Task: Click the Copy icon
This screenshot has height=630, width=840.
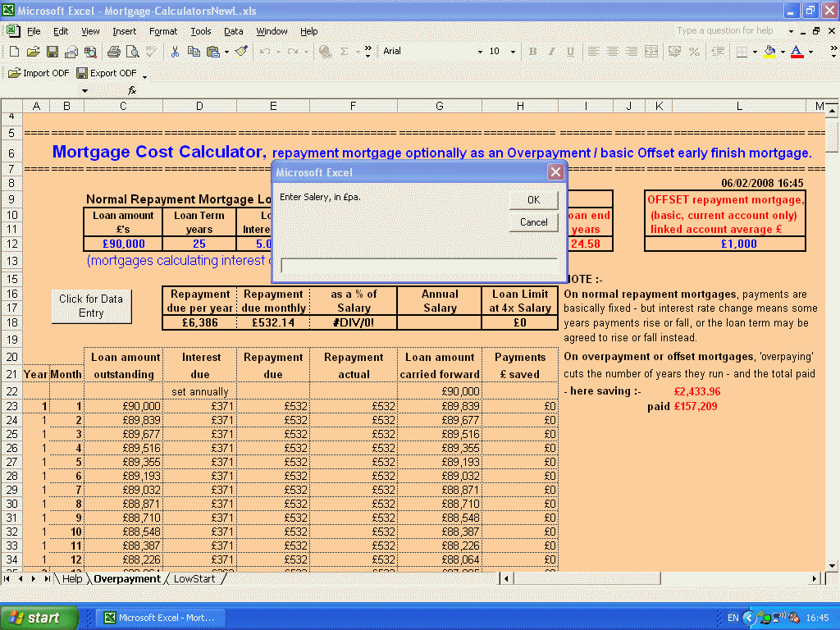Action: [x=194, y=52]
